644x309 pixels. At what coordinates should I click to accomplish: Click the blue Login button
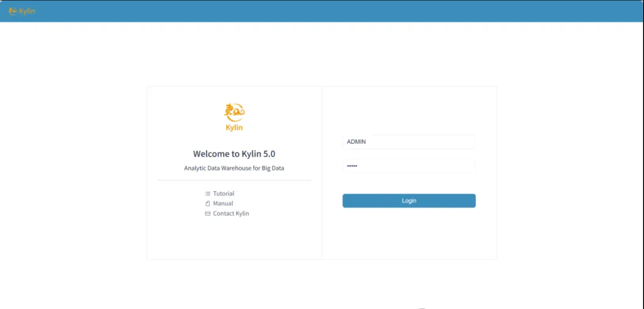409,201
